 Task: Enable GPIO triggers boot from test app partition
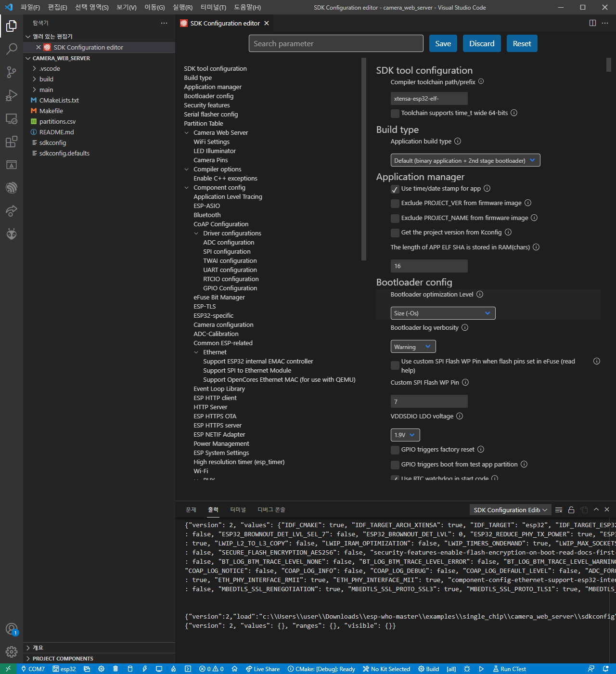395,465
